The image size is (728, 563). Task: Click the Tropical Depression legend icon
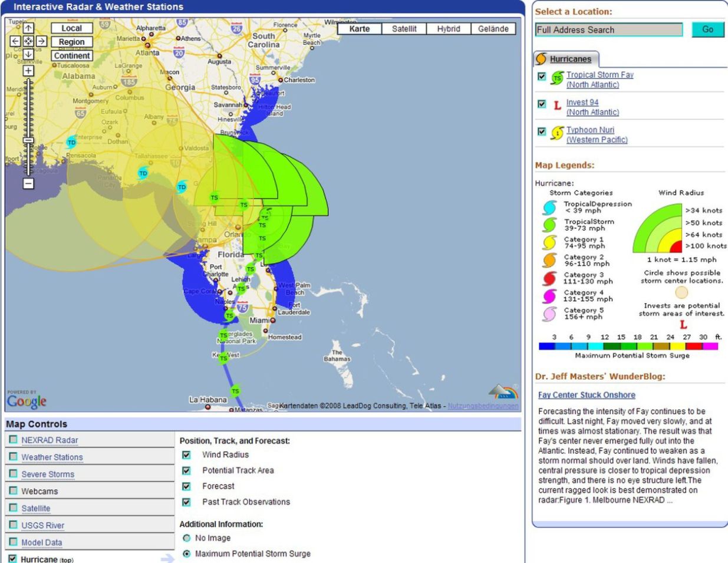click(549, 208)
